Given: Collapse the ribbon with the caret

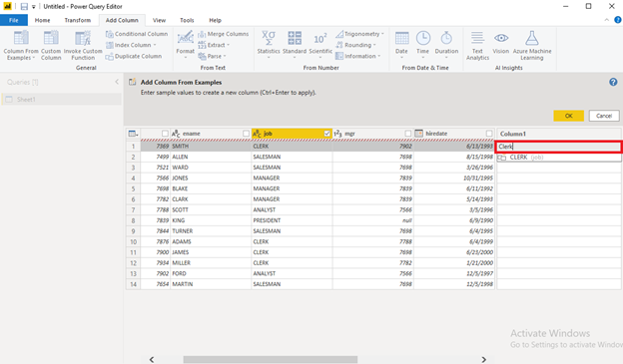Looking at the screenshot, I should pos(607,20).
